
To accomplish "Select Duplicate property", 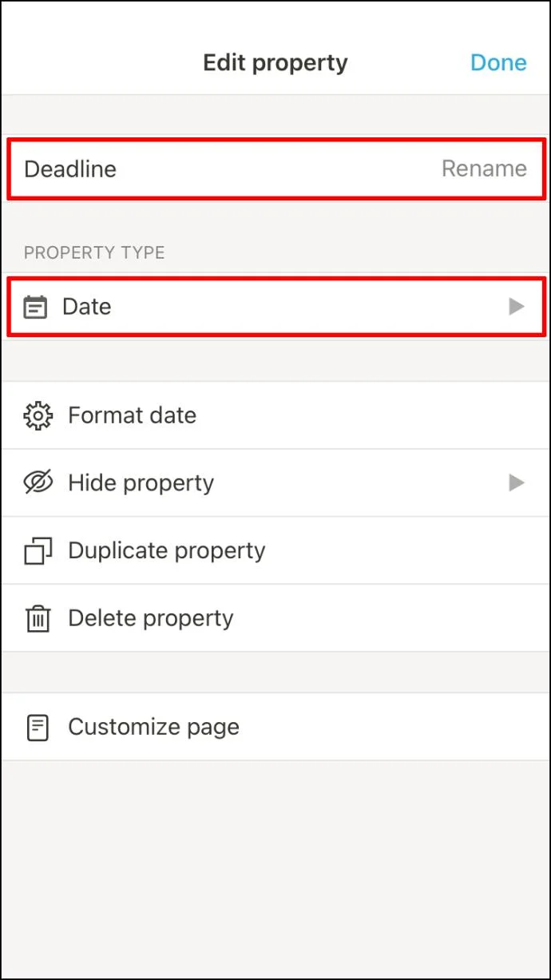I will (275, 550).
